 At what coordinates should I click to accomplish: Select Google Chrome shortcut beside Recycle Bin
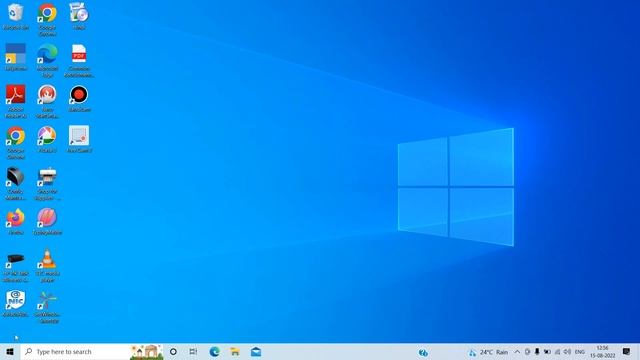(x=47, y=20)
